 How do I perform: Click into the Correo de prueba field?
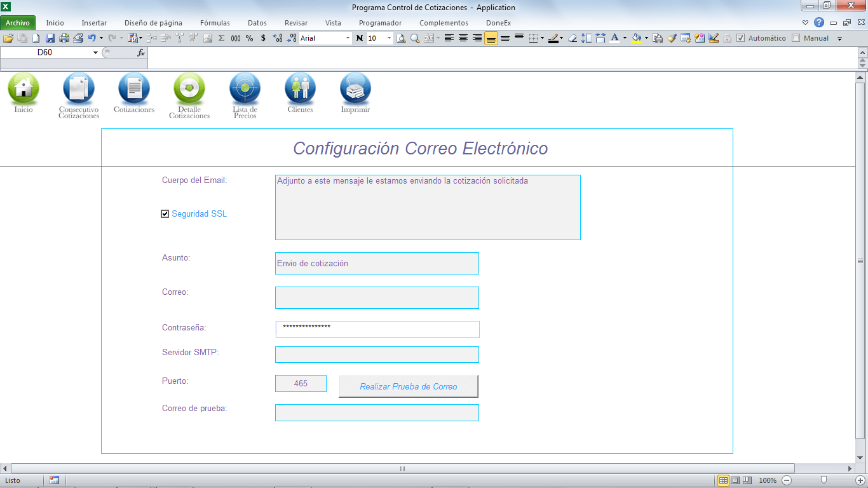pyautogui.click(x=377, y=412)
